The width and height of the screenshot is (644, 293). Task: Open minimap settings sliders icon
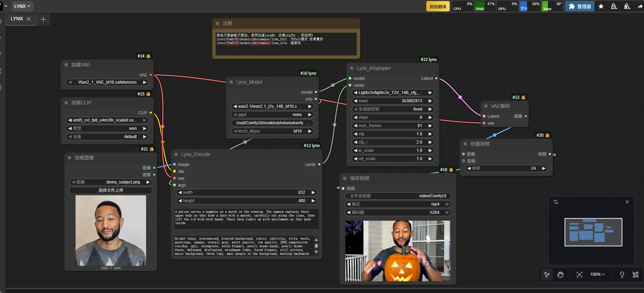click(556, 202)
